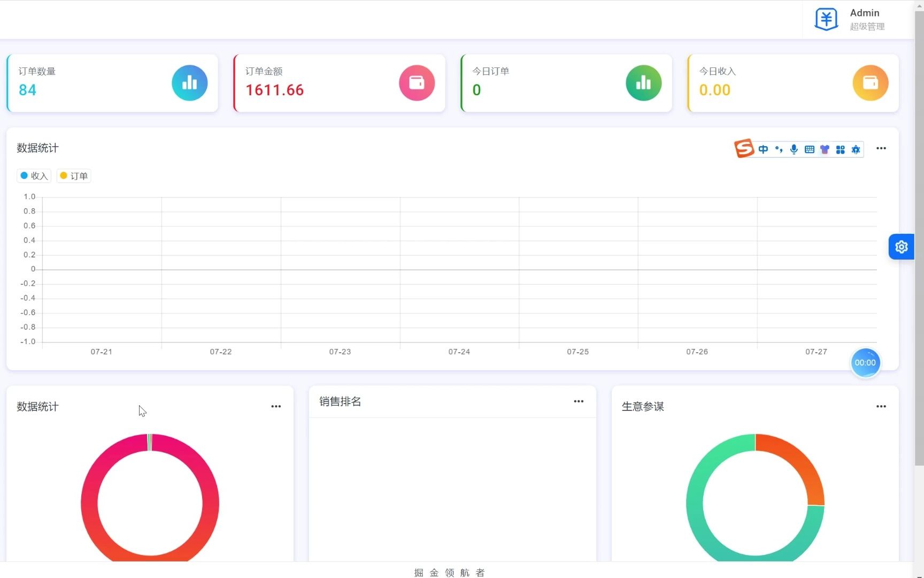Viewport: 924px width, 578px height.
Task: Click the 0.00 today's income value
Action: pos(715,90)
